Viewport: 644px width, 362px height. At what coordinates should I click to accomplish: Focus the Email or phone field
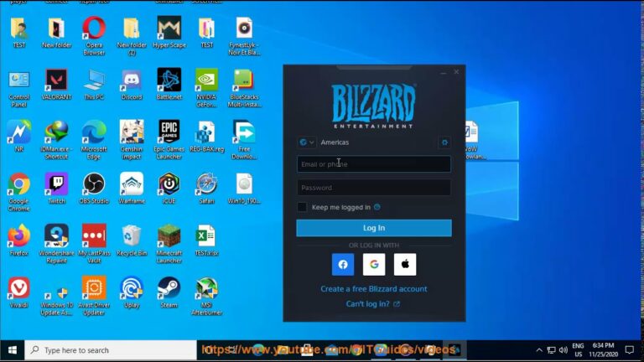[x=374, y=164]
